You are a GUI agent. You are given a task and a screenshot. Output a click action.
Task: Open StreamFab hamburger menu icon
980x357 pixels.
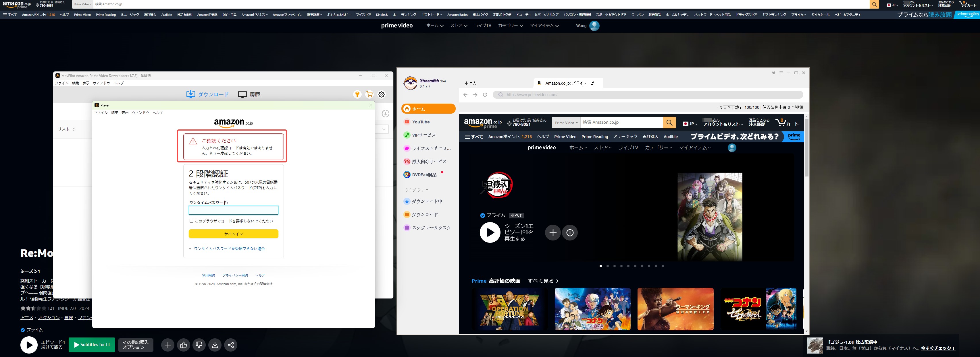[781, 73]
